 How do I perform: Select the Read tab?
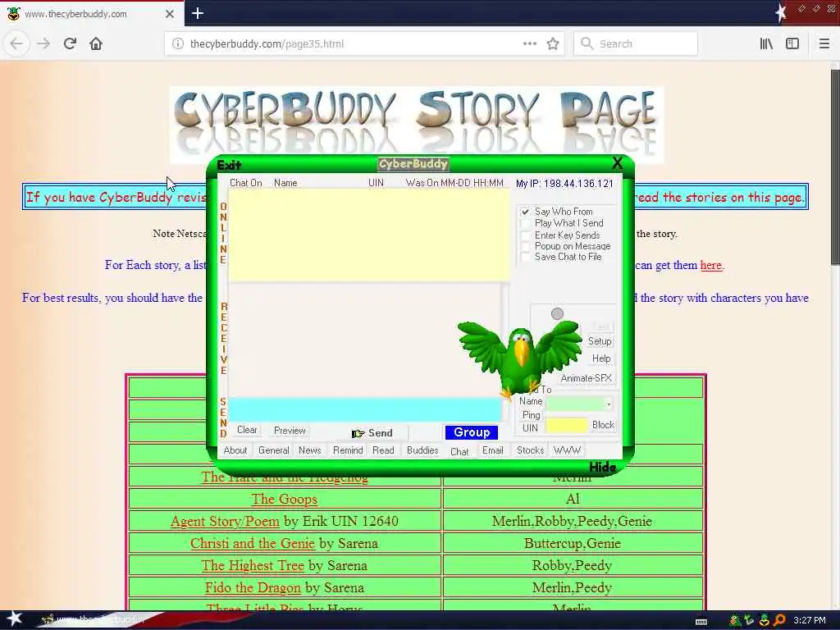(x=383, y=450)
